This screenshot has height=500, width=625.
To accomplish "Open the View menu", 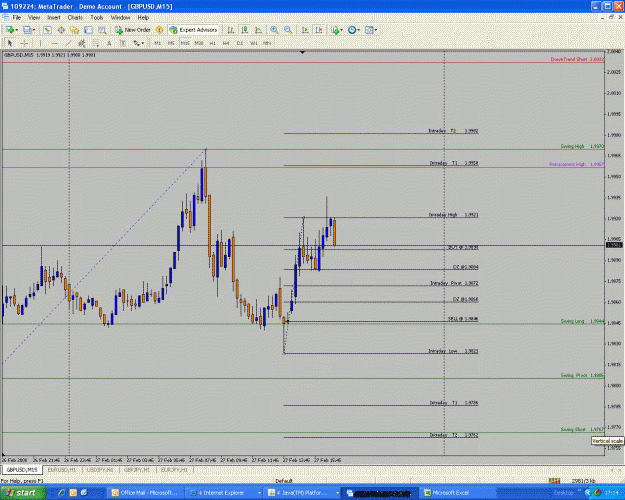I will [33, 18].
